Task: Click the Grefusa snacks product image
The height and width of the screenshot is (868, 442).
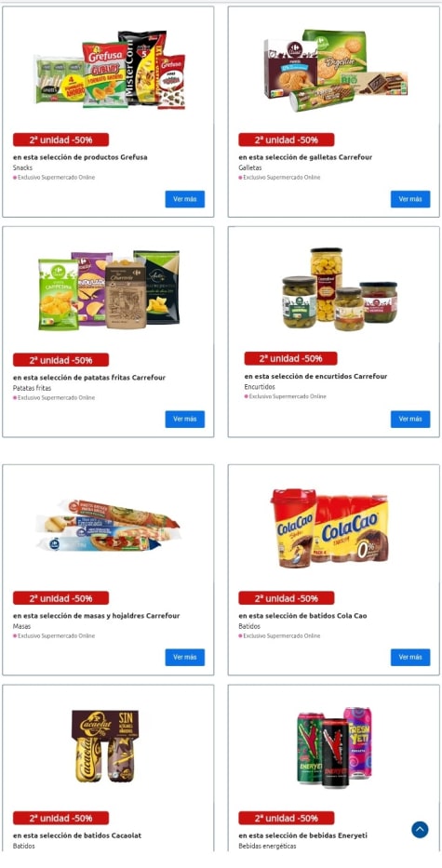Action: point(109,69)
